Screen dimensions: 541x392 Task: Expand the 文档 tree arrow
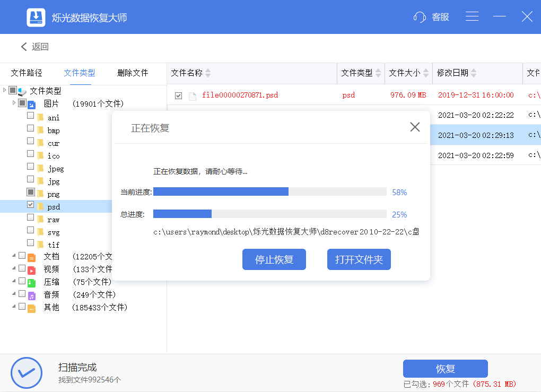(14, 255)
